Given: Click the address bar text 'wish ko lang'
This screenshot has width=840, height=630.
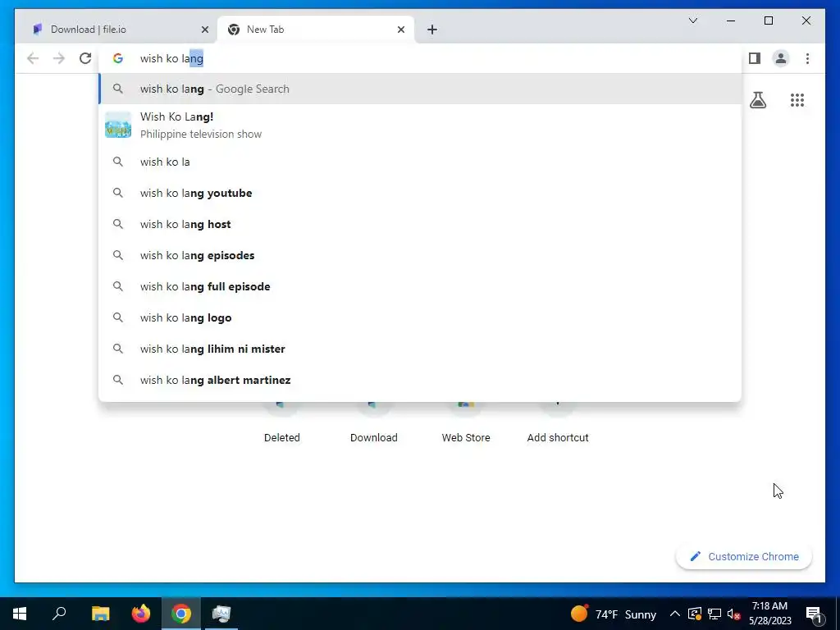Looking at the screenshot, I should click(171, 58).
